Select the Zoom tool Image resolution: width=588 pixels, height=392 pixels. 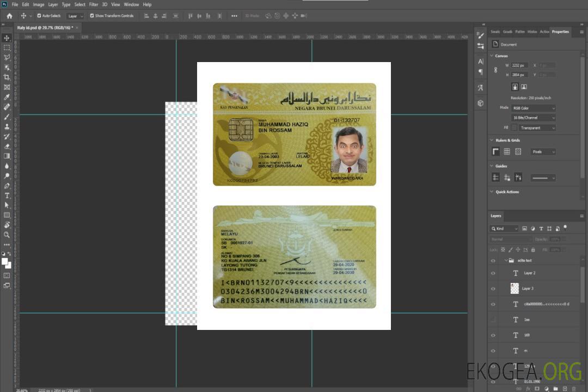click(7, 235)
